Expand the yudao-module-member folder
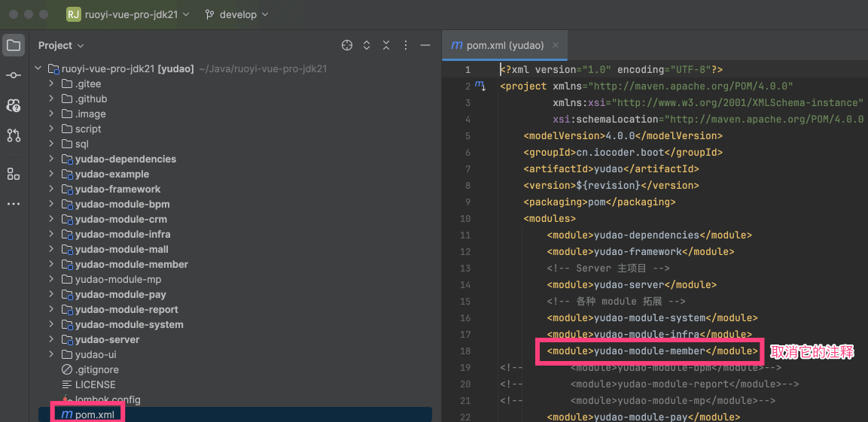Viewport: 868px width, 422px height. [x=51, y=264]
